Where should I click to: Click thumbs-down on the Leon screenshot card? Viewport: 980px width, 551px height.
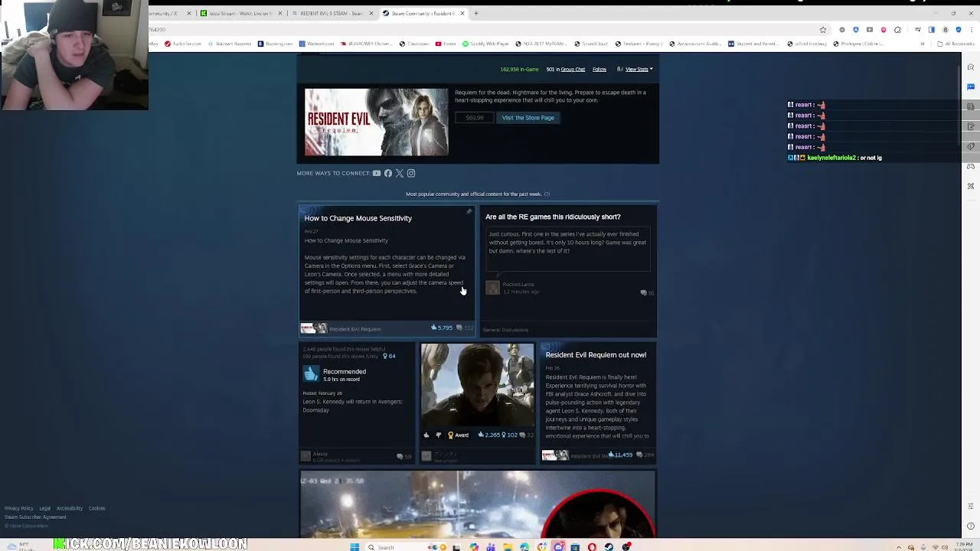pos(438,435)
